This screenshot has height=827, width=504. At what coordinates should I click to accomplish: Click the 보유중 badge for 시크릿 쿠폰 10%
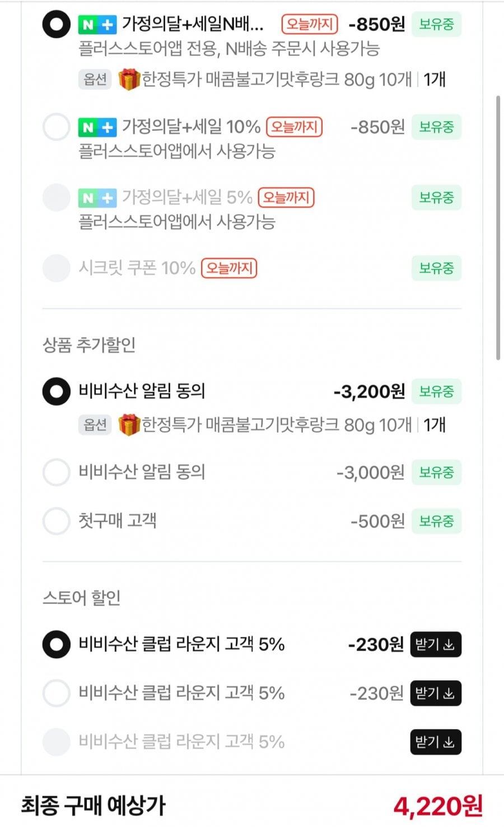pyautogui.click(x=436, y=268)
